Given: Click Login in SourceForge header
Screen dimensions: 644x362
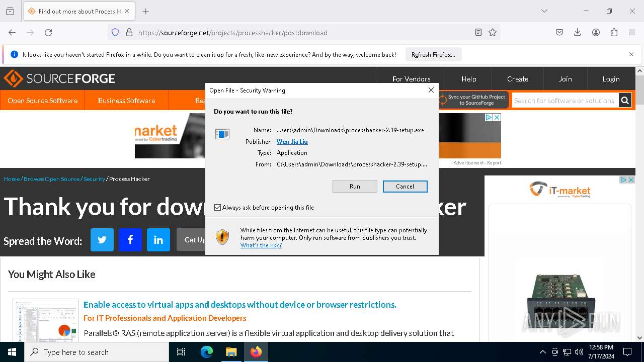Looking at the screenshot, I should [611, 79].
